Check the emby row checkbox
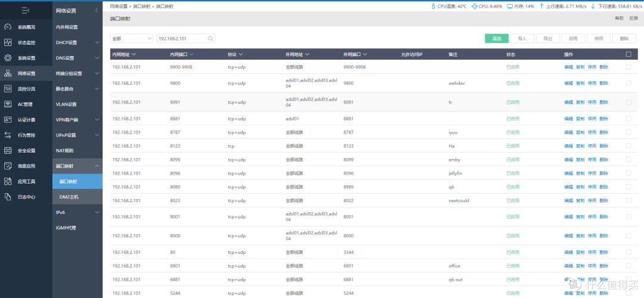 point(628,159)
